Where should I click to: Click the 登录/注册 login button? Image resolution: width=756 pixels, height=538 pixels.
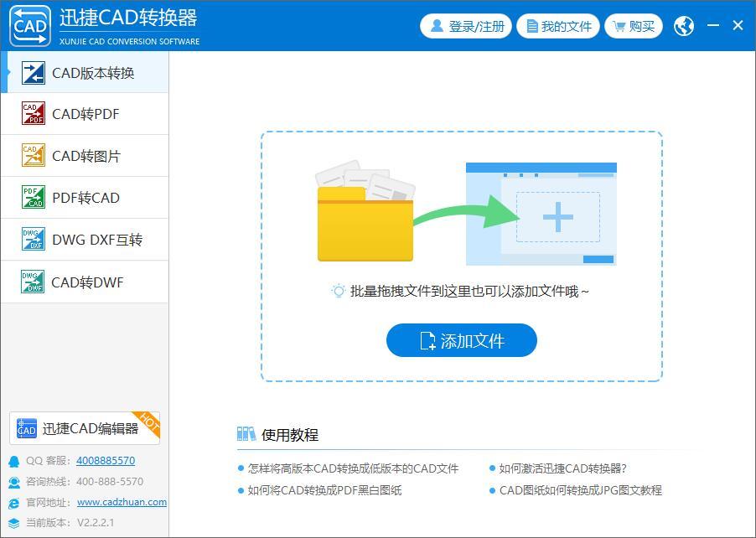[x=466, y=25]
